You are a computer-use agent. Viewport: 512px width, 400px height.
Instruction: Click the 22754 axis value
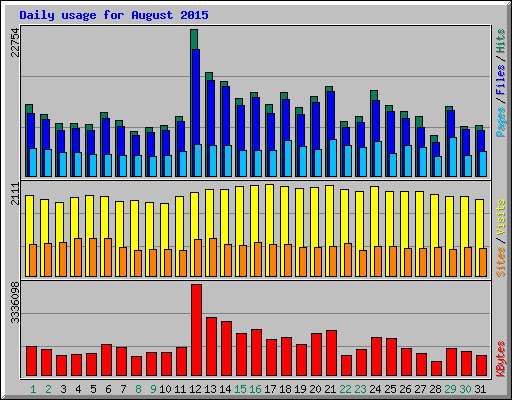point(15,43)
